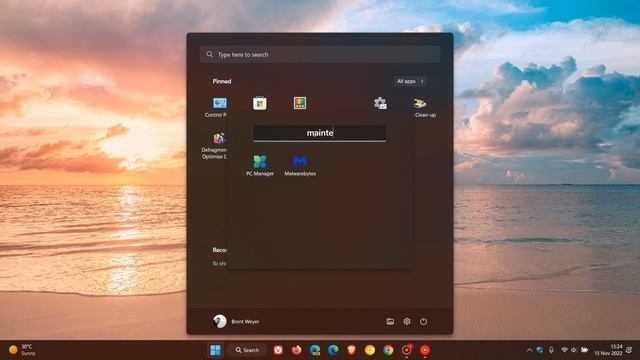The image size is (640, 360).
Task: Open the pinned Microsoft Store icon
Action: (x=260, y=103)
